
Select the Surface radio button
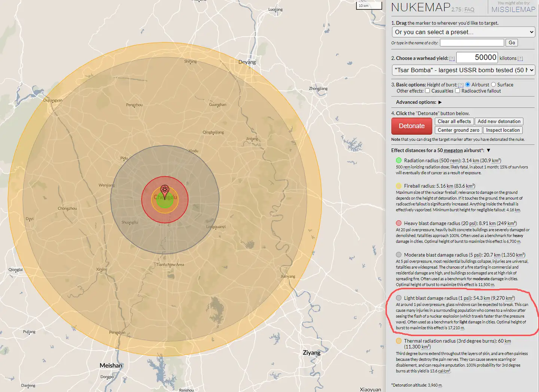(493, 85)
